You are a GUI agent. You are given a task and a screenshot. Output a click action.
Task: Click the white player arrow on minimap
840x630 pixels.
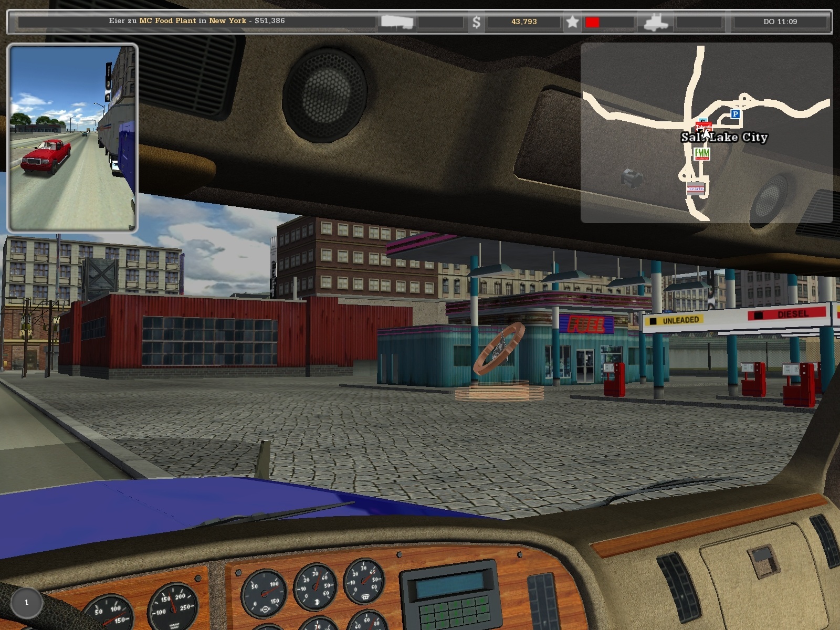tap(706, 134)
